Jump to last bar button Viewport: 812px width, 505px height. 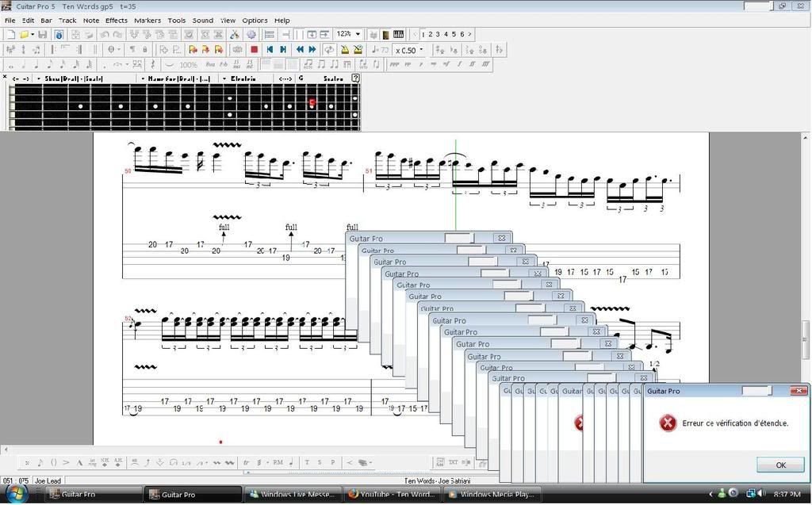pyautogui.click(x=283, y=50)
